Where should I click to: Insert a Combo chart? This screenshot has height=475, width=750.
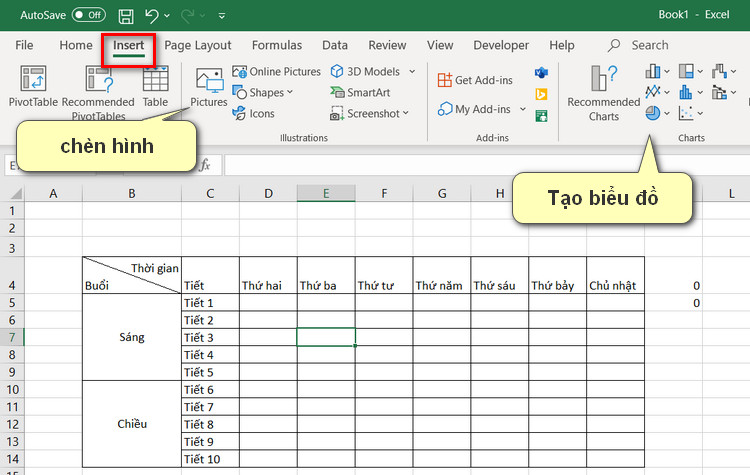724,92
